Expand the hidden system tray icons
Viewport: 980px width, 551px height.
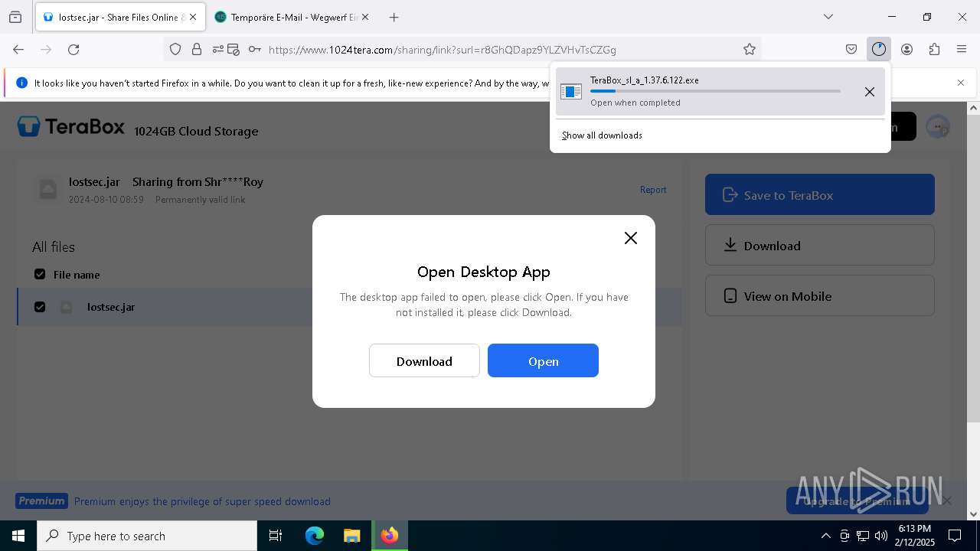(x=825, y=536)
